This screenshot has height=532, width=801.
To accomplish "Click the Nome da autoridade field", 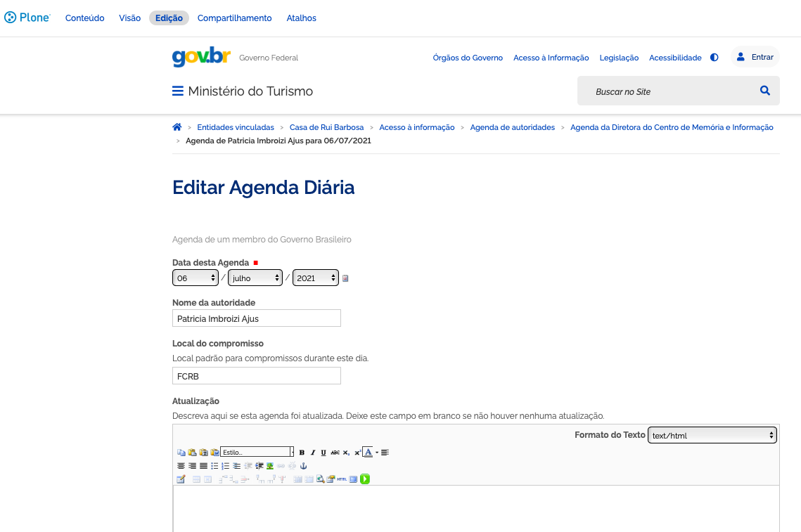I will pyautogui.click(x=256, y=318).
